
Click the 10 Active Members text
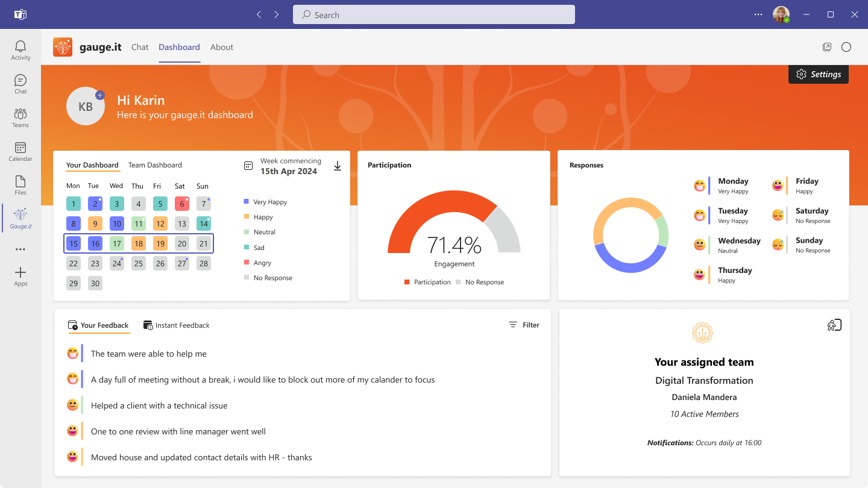pyautogui.click(x=704, y=414)
